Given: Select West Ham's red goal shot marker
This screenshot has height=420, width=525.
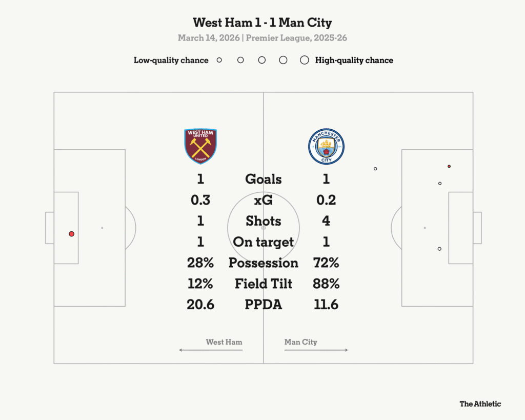Looking at the screenshot, I should tap(72, 234).
